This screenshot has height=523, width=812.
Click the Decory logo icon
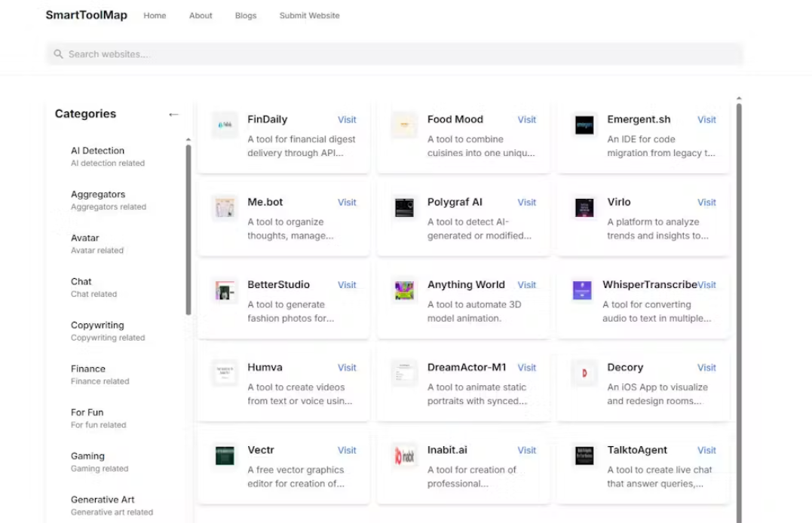(584, 373)
